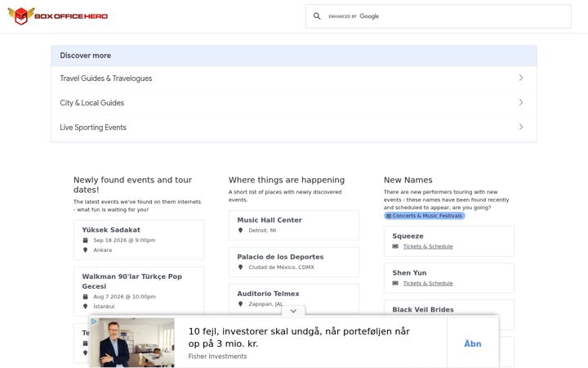Viewport: 588px width, 368px height.
Task: Click location pin beside Zapopan, JAL
Action: click(240, 303)
